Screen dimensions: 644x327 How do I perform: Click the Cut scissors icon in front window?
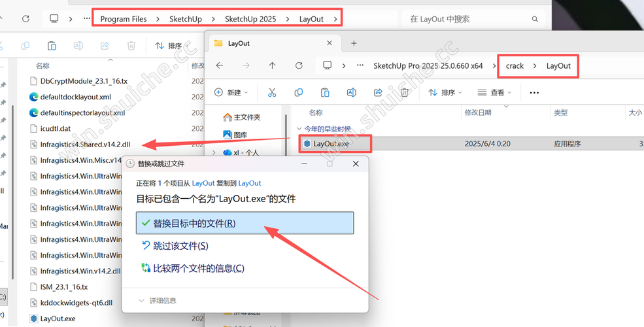pos(272,93)
